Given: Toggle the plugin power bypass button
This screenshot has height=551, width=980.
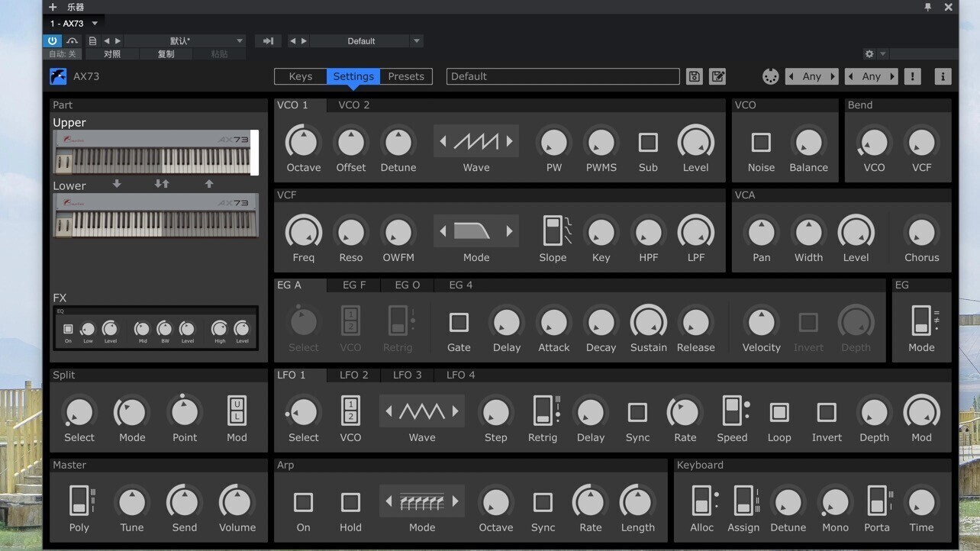Looking at the screenshot, I should pos(52,40).
